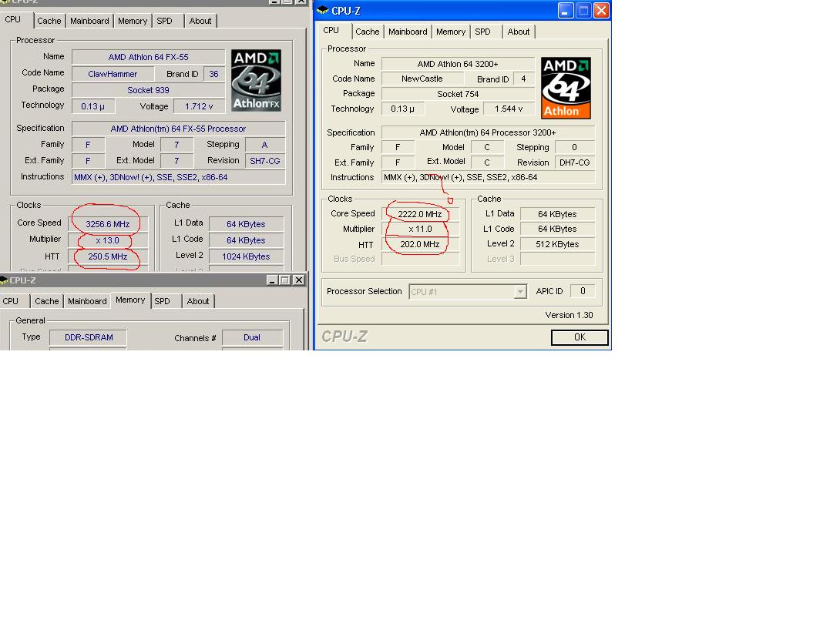Close the Athlon 64 3200+ CPU-Z window

pos(601,10)
